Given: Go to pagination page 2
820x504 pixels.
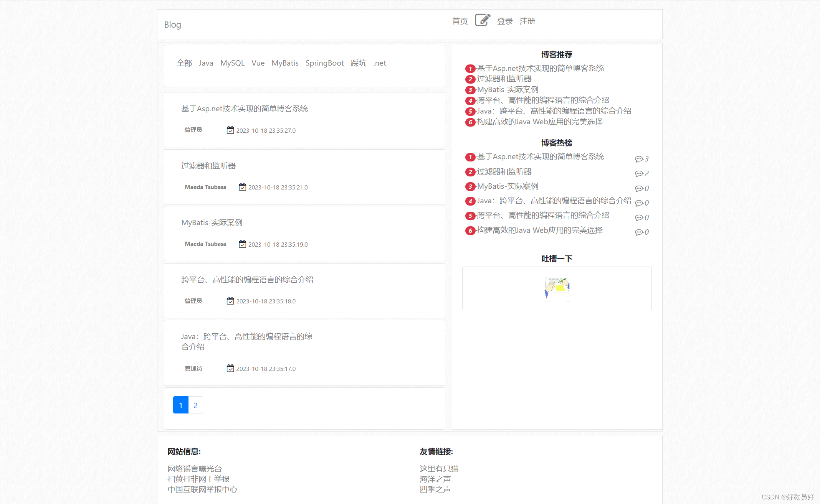Looking at the screenshot, I should (x=195, y=405).
